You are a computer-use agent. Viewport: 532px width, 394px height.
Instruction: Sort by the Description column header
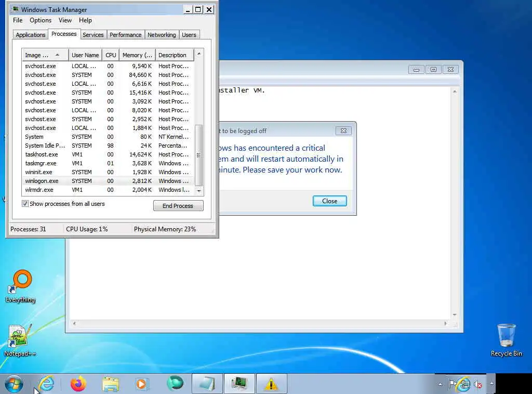pos(175,55)
